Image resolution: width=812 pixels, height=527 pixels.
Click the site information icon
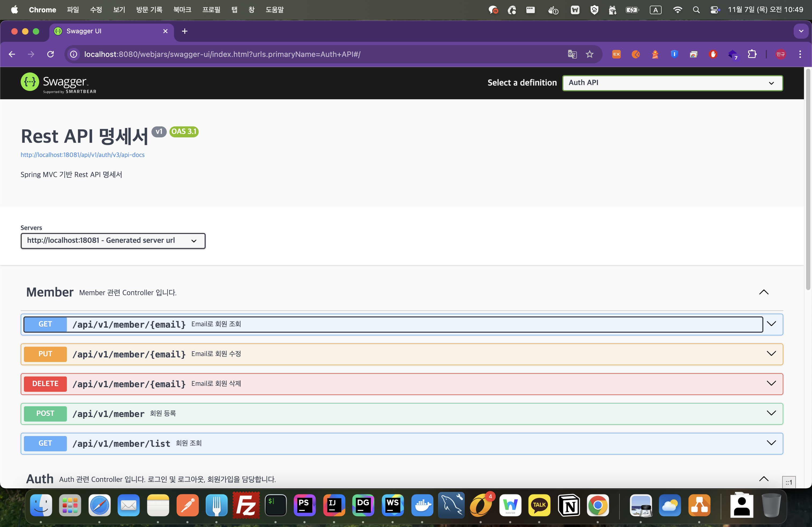(x=73, y=54)
